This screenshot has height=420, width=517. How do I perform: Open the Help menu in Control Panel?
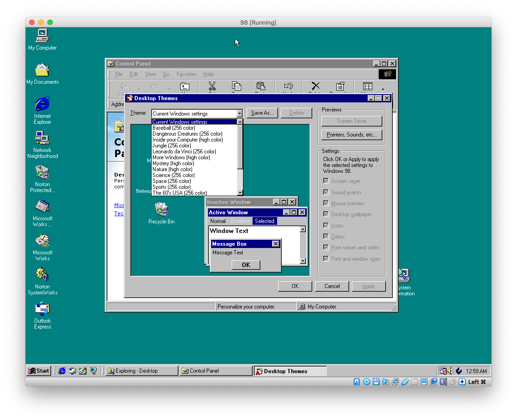[208, 74]
